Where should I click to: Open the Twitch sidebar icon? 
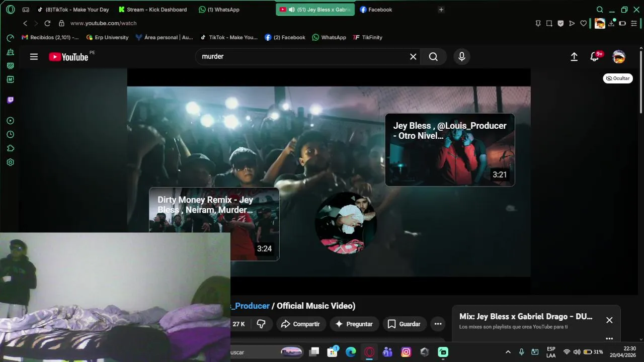point(10,100)
